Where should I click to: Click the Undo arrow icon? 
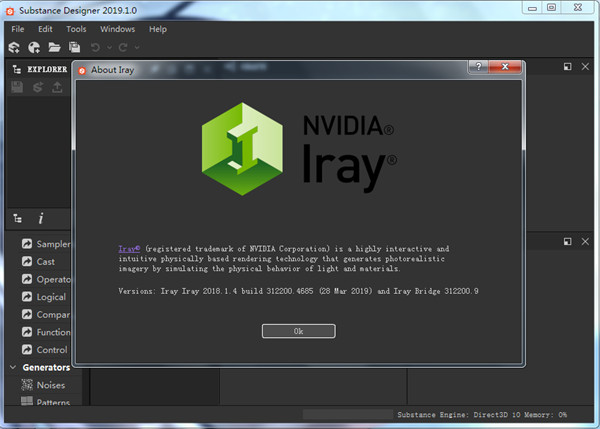click(95, 47)
